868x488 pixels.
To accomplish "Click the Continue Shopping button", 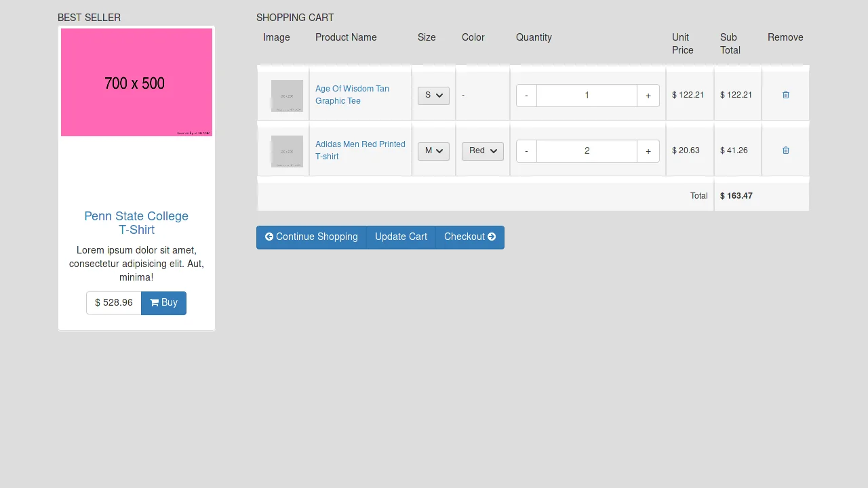I will click(x=311, y=237).
